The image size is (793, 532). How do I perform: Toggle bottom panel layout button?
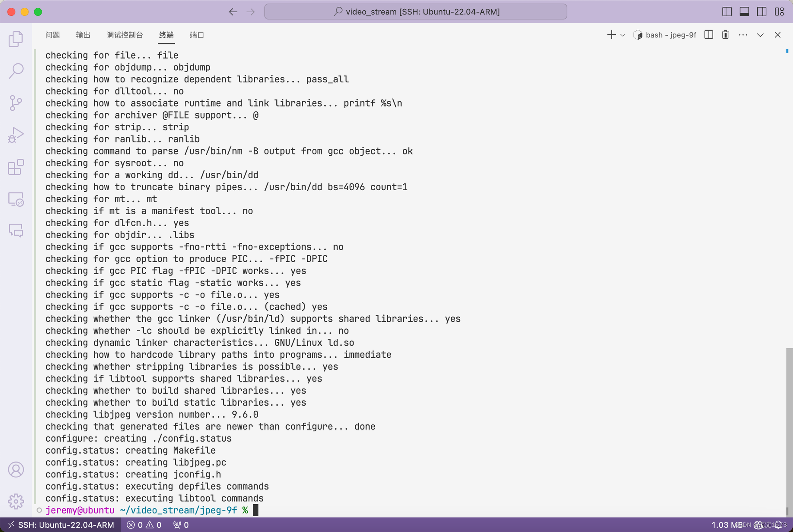coord(744,11)
